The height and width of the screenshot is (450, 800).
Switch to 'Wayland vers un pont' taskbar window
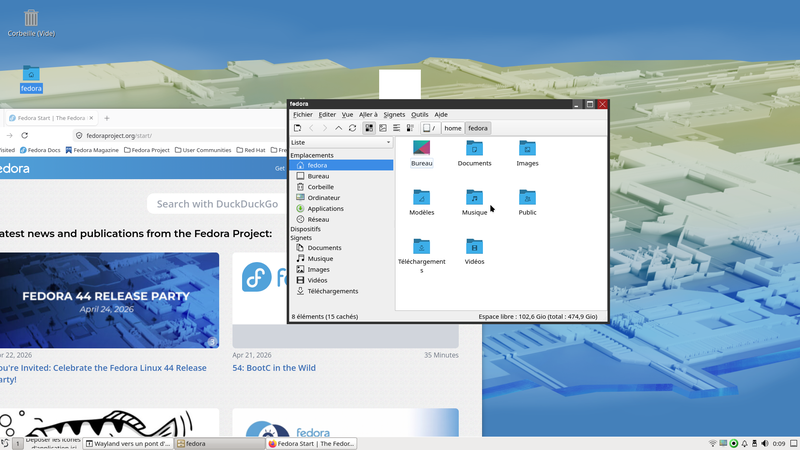pos(129,443)
